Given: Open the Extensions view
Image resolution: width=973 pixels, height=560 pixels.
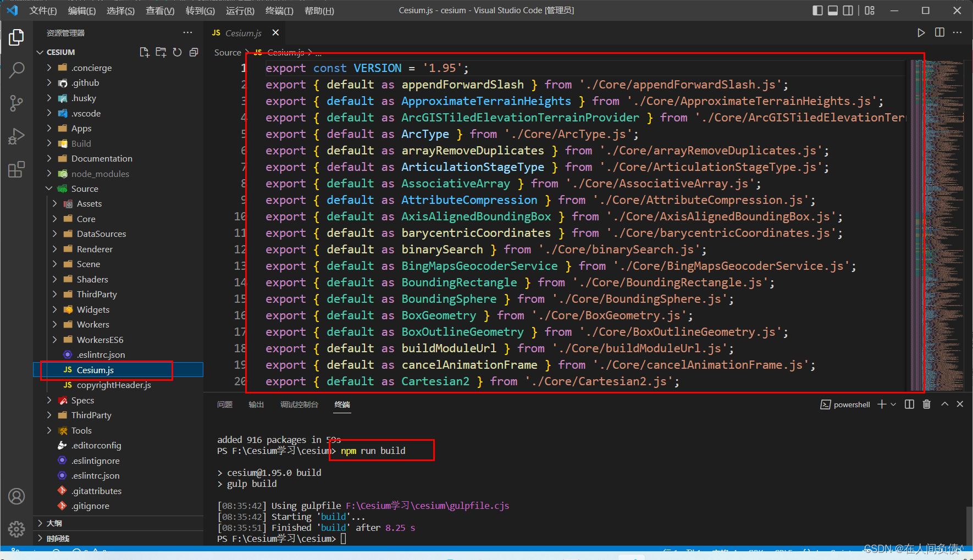Looking at the screenshot, I should pos(16,169).
